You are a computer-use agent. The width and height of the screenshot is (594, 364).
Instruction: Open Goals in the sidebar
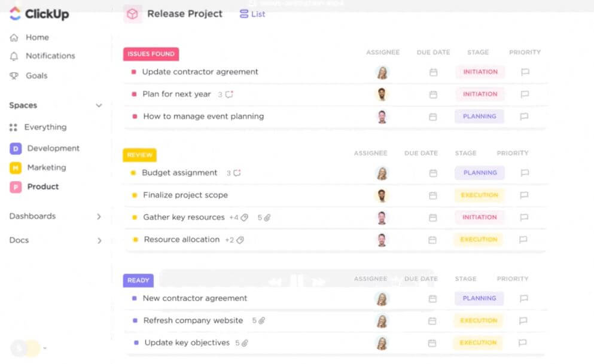pos(36,76)
